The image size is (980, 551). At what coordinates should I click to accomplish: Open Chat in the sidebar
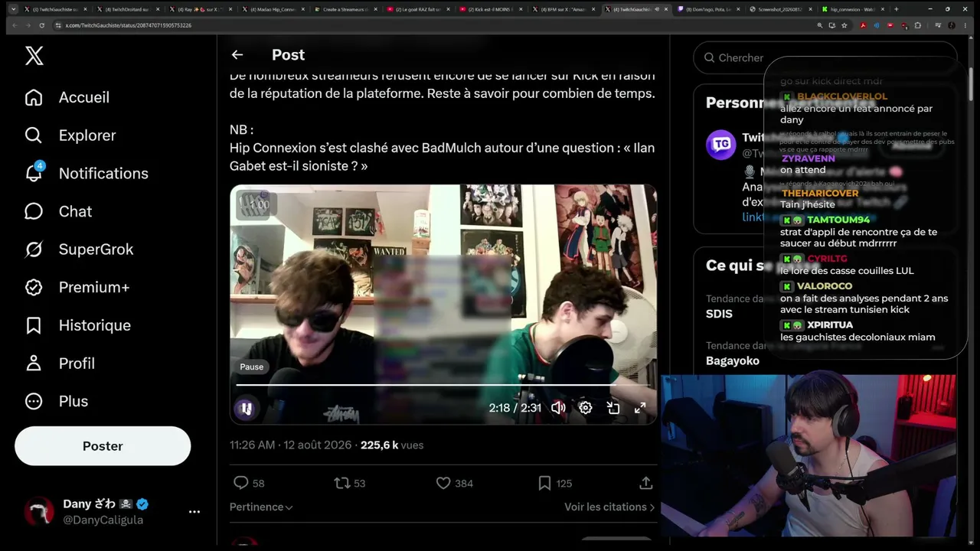click(58, 211)
